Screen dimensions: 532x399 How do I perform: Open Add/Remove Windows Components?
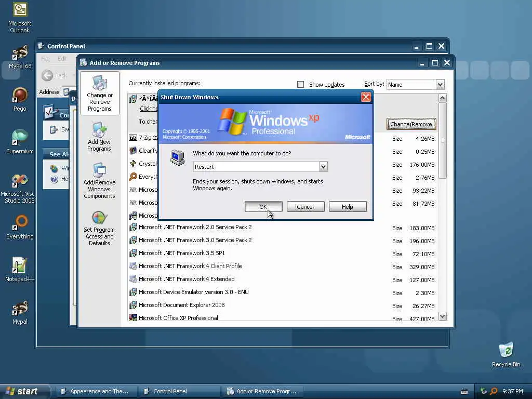(99, 180)
